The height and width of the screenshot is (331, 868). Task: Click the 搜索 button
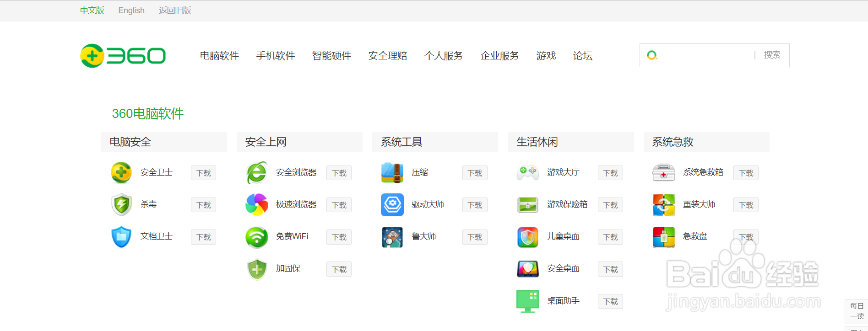click(x=772, y=55)
